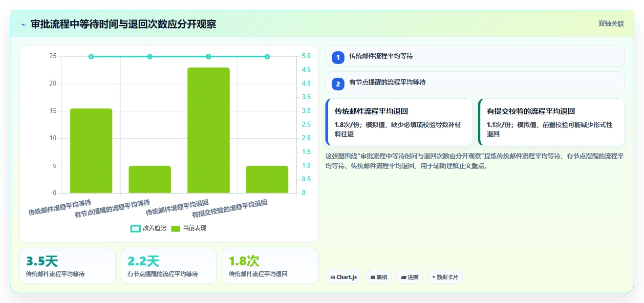Click the tallest bar for 传统邮件流程平均退回

[208, 130]
